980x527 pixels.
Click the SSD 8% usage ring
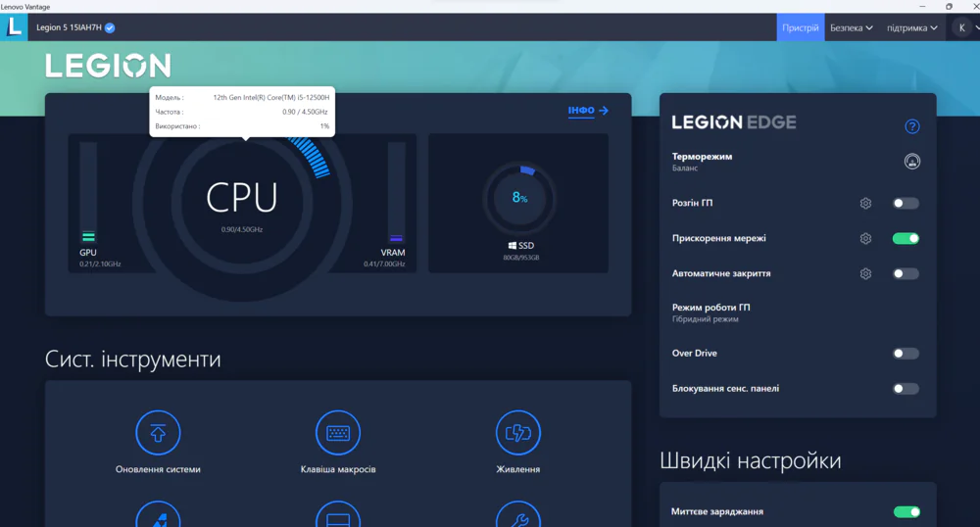tap(519, 199)
